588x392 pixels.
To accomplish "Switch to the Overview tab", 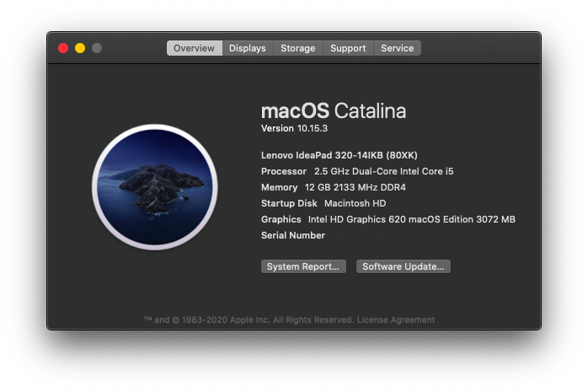I will pos(195,48).
